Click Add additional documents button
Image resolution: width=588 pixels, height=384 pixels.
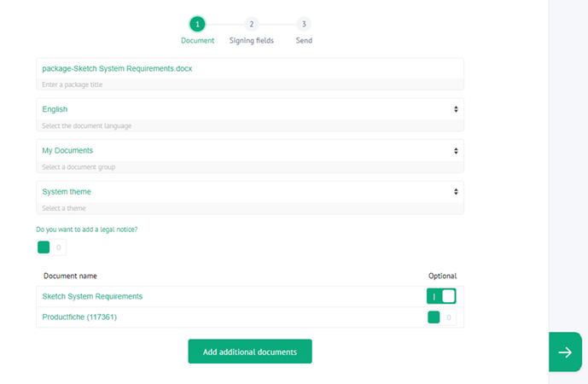tap(250, 352)
